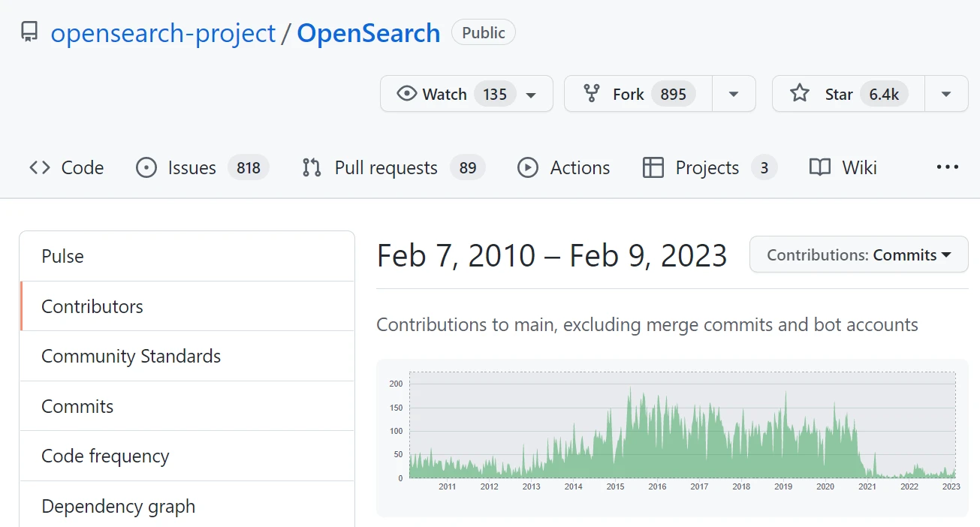Show more navigation items via three dots
This screenshot has height=527, width=980.
tap(948, 167)
